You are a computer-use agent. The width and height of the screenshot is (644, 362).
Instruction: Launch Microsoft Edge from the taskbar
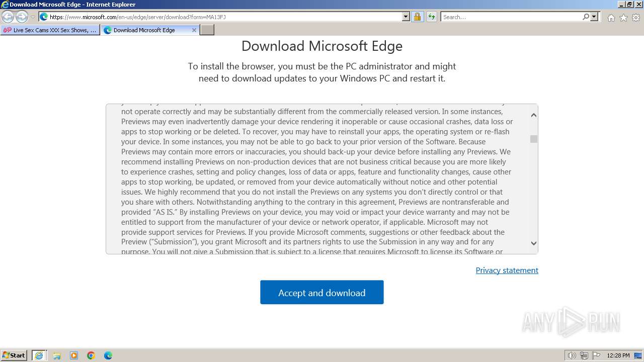[x=108, y=355]
